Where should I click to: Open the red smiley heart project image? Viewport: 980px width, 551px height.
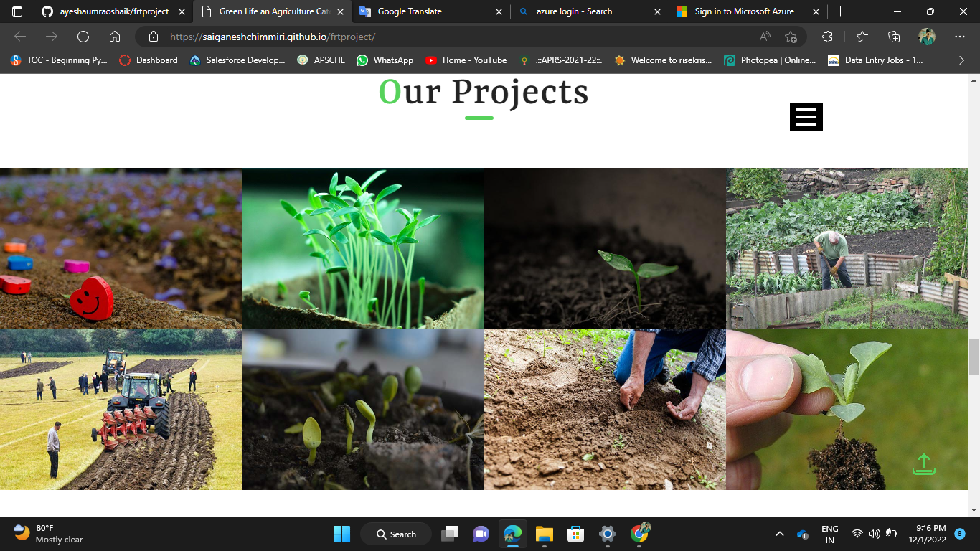(121, 248)
